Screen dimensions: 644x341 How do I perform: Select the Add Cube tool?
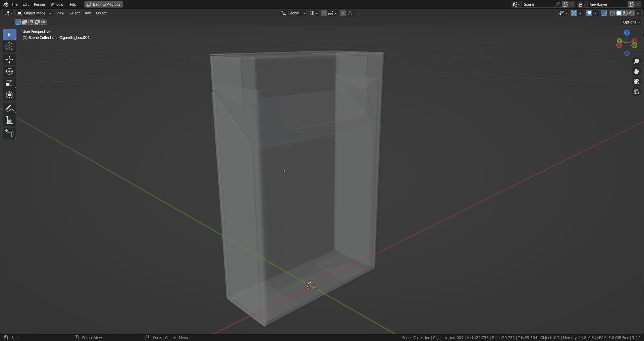[9, 134]
